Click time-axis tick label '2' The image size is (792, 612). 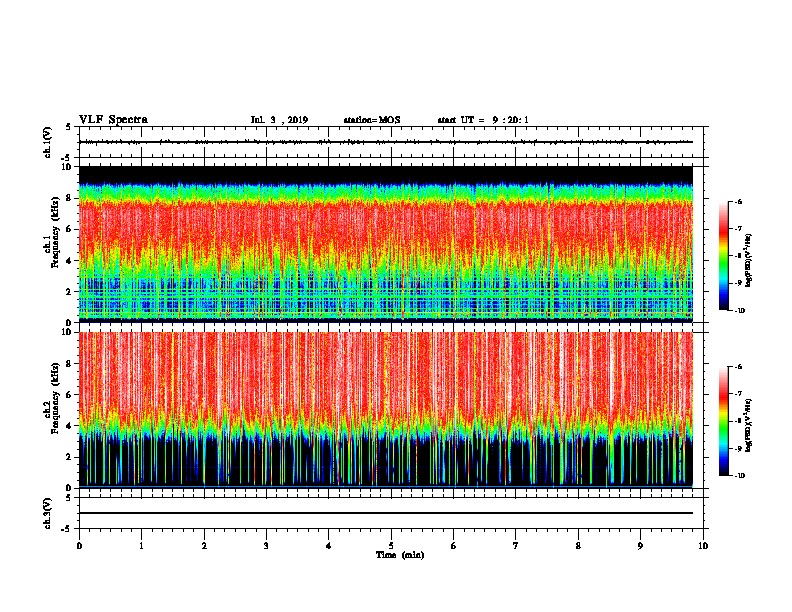pos(204,546)
